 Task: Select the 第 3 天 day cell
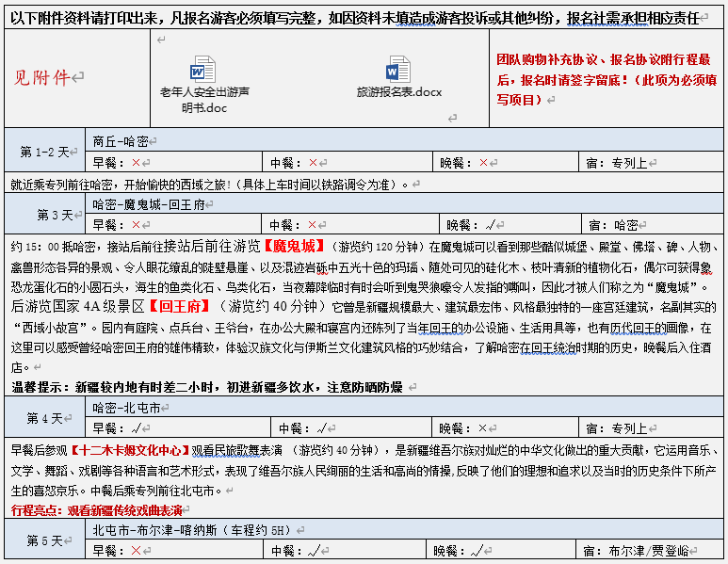pos(44,214)
